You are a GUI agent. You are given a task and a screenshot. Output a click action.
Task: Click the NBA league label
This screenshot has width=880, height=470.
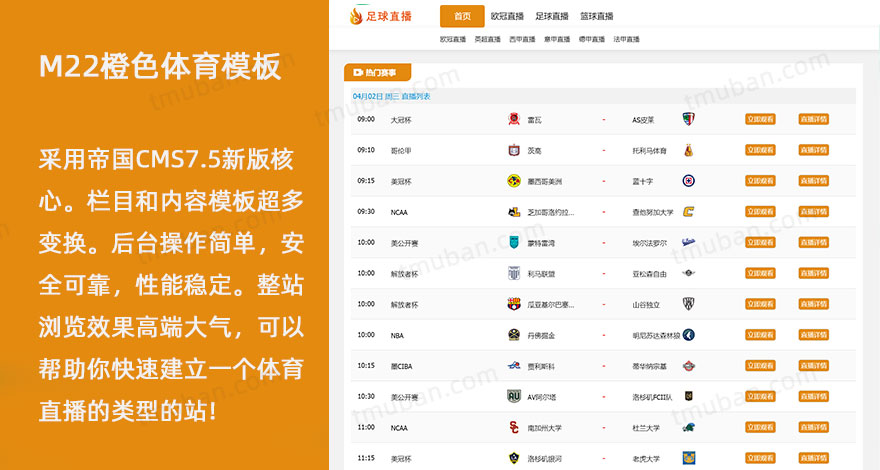pos(397,335)
